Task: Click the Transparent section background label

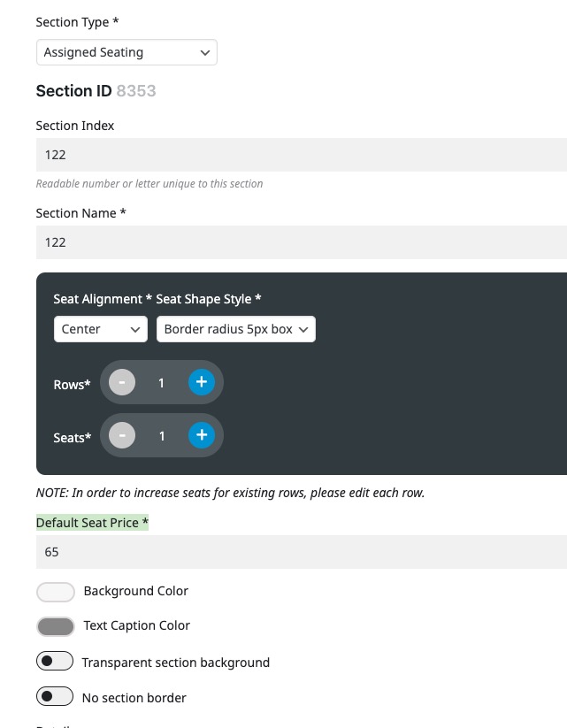Action: (175, 663)
